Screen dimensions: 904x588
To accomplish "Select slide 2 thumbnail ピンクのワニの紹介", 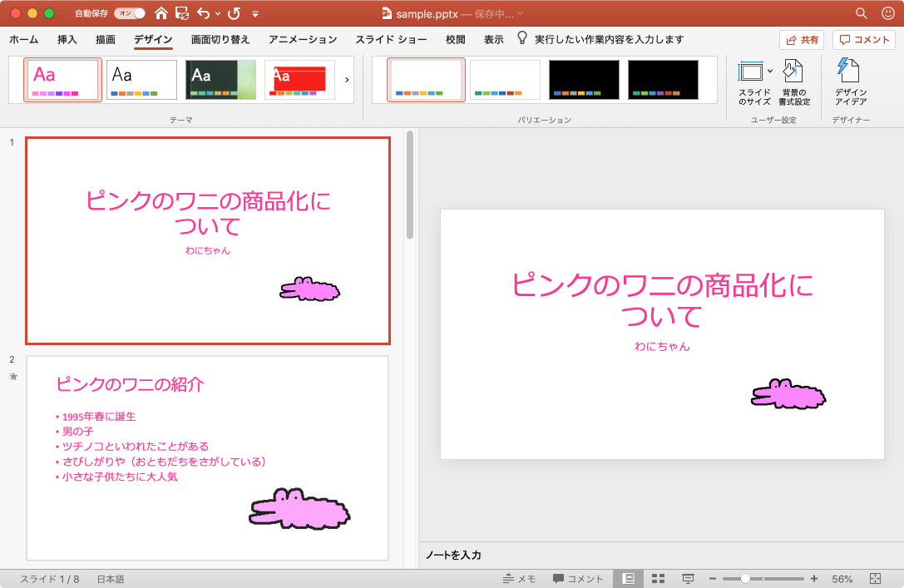I will [x=208, y=458].
